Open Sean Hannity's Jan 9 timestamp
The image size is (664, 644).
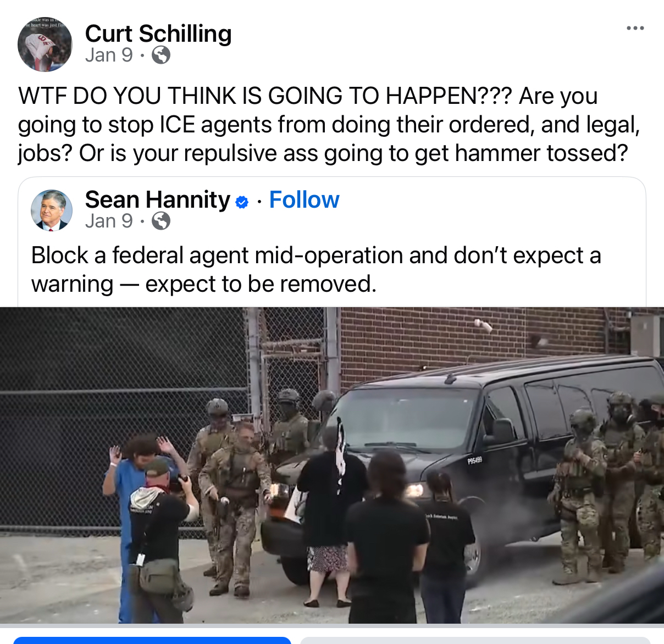109,221
